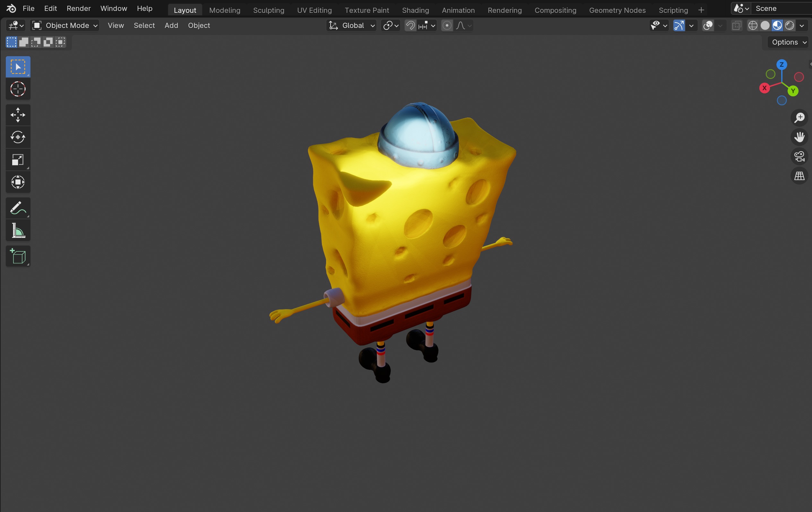
Task: Switch perspective/orthographic grid icon
Action: (799, 176)
